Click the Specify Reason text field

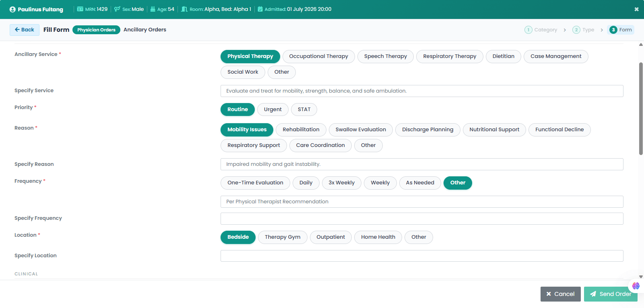pyautogui.click(x=422, y=164)
